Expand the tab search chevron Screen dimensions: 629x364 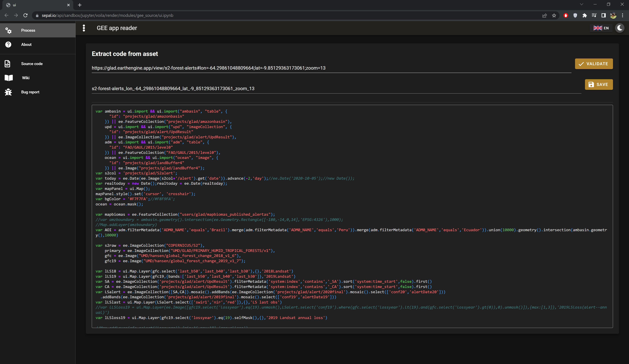pos(581,5)
